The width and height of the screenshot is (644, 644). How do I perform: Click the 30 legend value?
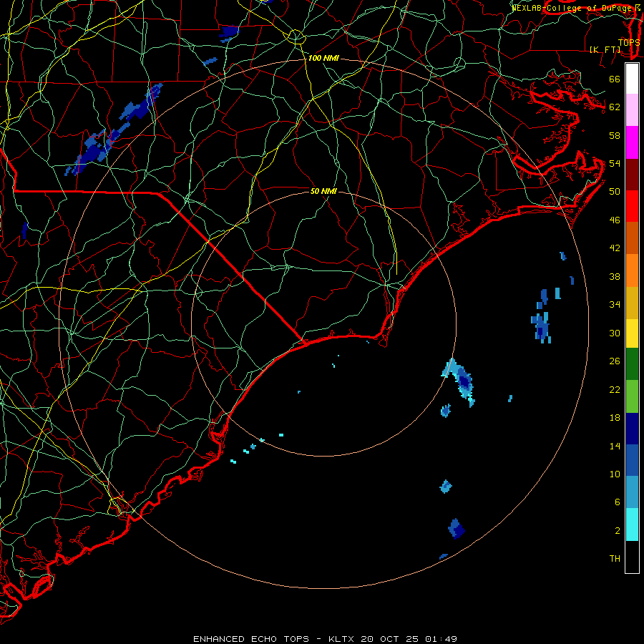coord(615,333)
